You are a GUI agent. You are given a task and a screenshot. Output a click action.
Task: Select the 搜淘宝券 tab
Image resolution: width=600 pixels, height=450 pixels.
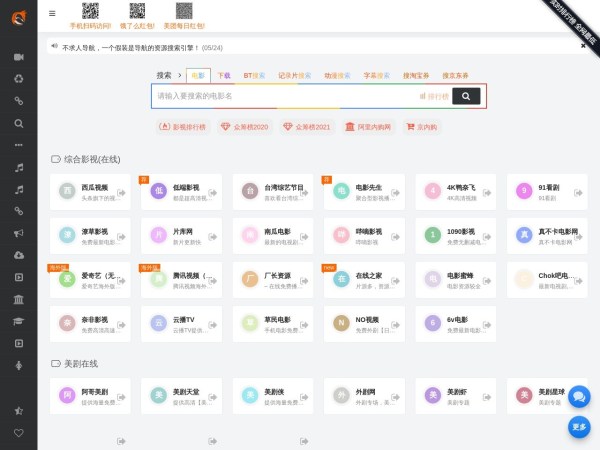[416, 75]
